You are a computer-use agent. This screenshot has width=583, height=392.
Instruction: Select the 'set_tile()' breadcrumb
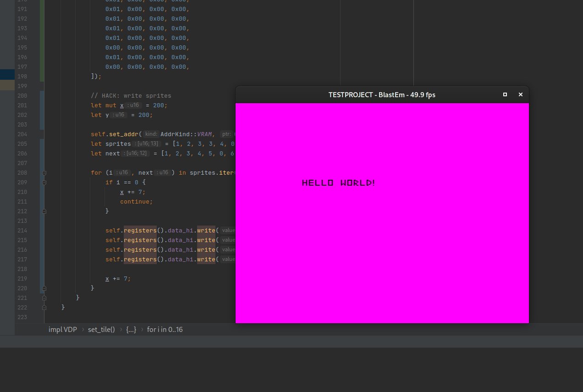[x=101, y=329]
